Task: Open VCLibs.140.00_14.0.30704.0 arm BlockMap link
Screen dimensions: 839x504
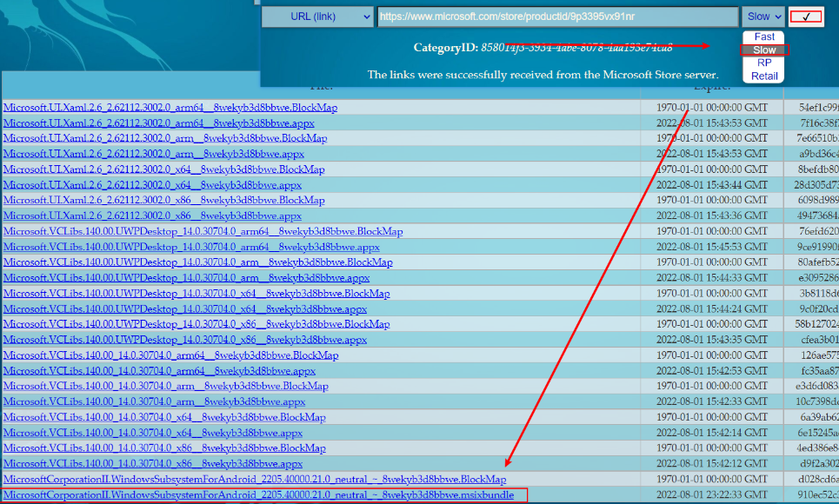Action: tap(166, 387)
